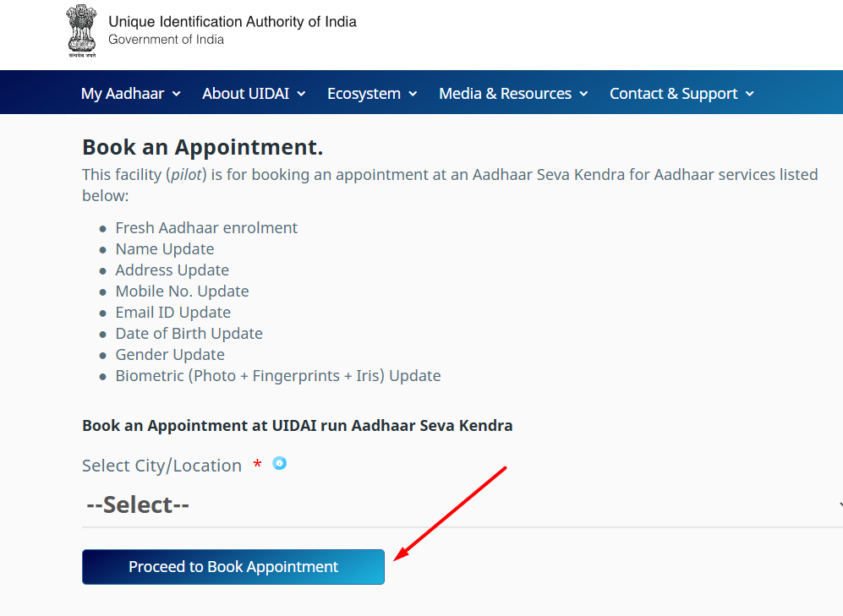
Task: Click the Government of India subtitle text
Action: point(166,40)
